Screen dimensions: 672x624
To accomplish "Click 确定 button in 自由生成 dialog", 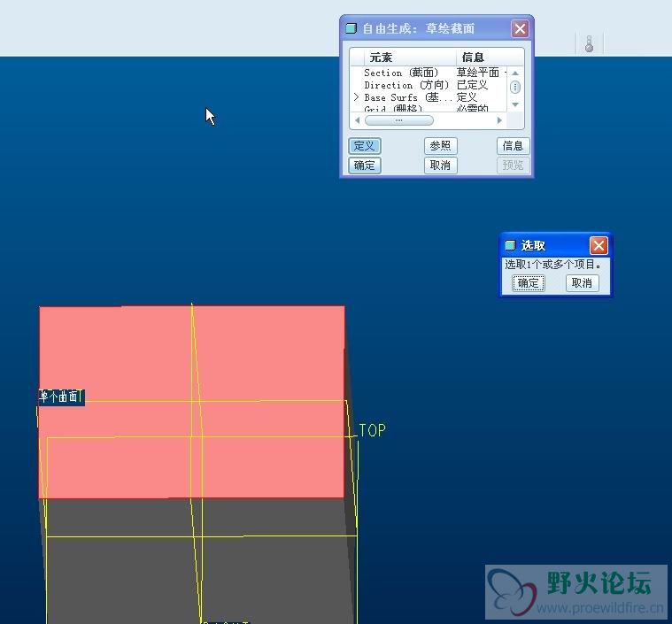I will (364, 165).
